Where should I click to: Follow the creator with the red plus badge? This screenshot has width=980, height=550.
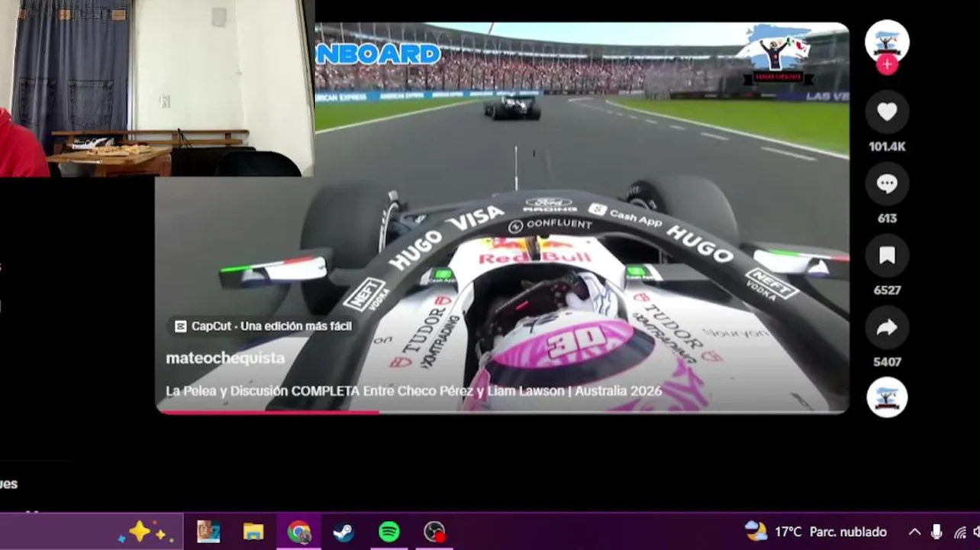pyautogui.click(x=887, y=65)
